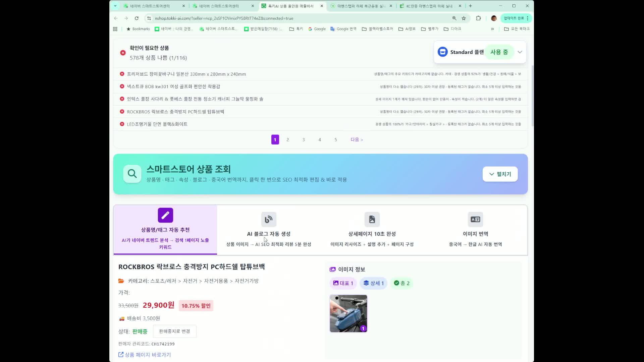644x362 pixels.
Task: Open the 받은메일함 bookmark
Action: (263, 29)
